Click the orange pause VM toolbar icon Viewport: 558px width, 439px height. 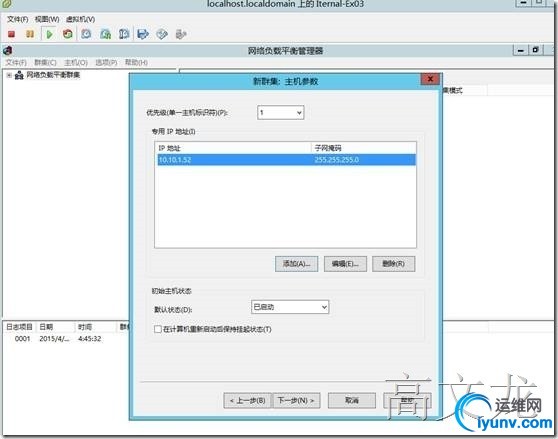[x=30, y=34]
